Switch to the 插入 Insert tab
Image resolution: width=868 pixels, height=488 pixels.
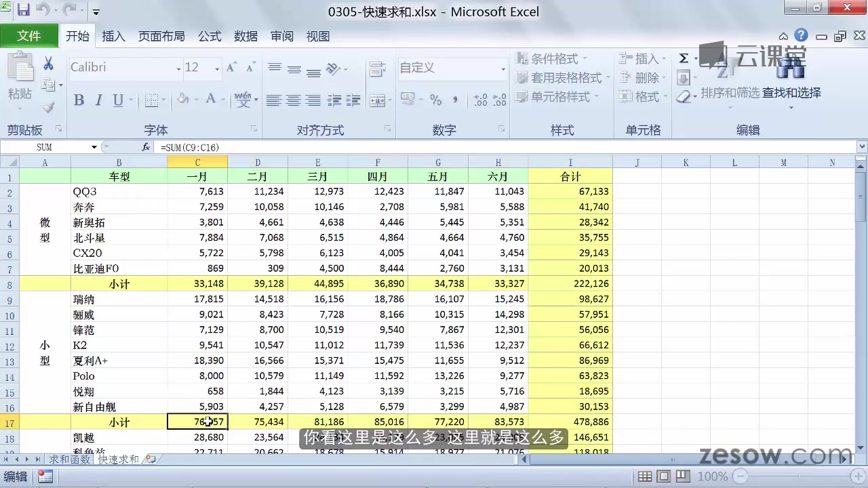[113, 37]
